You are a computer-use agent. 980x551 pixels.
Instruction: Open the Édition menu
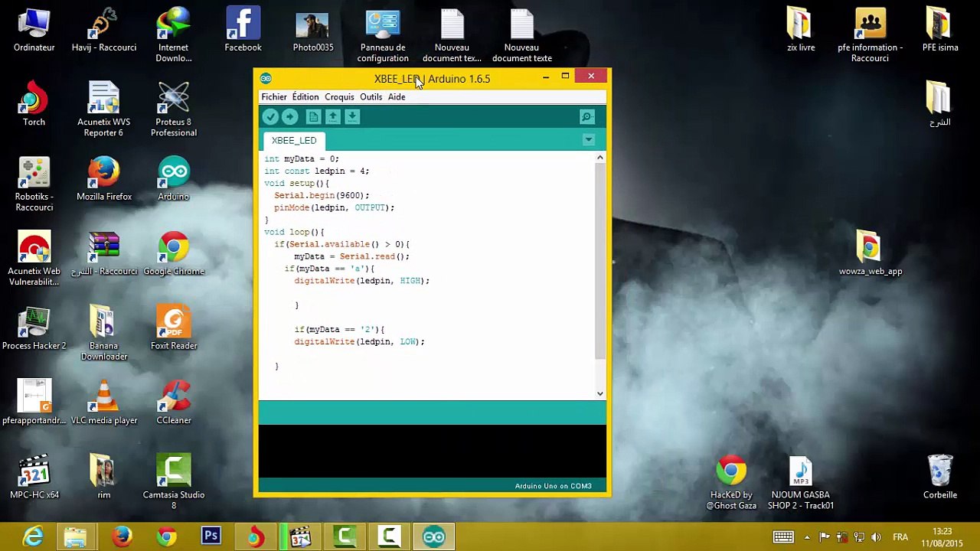click(x=305, y=97)
